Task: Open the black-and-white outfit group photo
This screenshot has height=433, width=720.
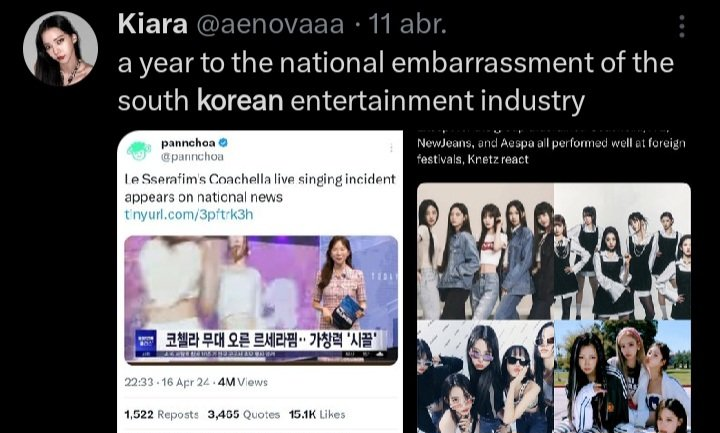Action: (623, 251)
